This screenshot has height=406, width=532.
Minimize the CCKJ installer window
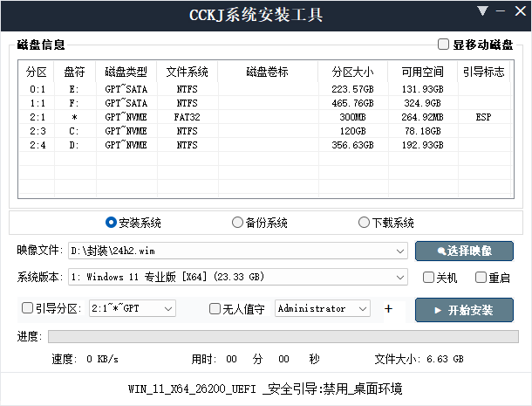[x=500, y=12]
